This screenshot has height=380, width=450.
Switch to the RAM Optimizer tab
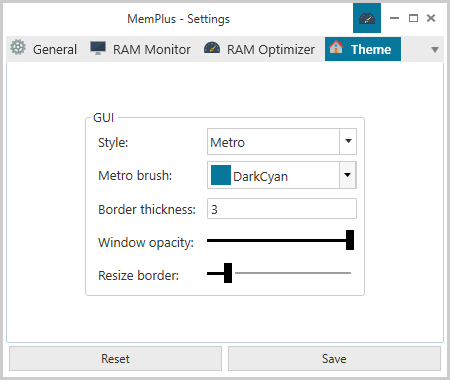259,49
